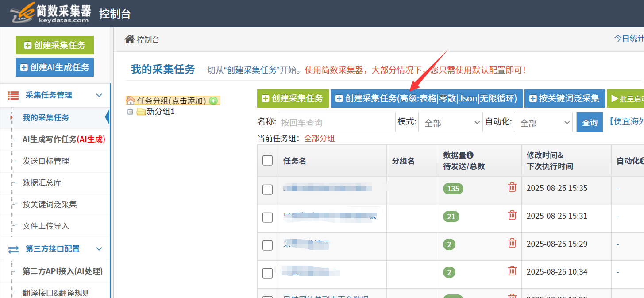Open 翻译接口&翻译规则 menu item
The height and width of the screenshot is (298, 644).
(56, 293)
